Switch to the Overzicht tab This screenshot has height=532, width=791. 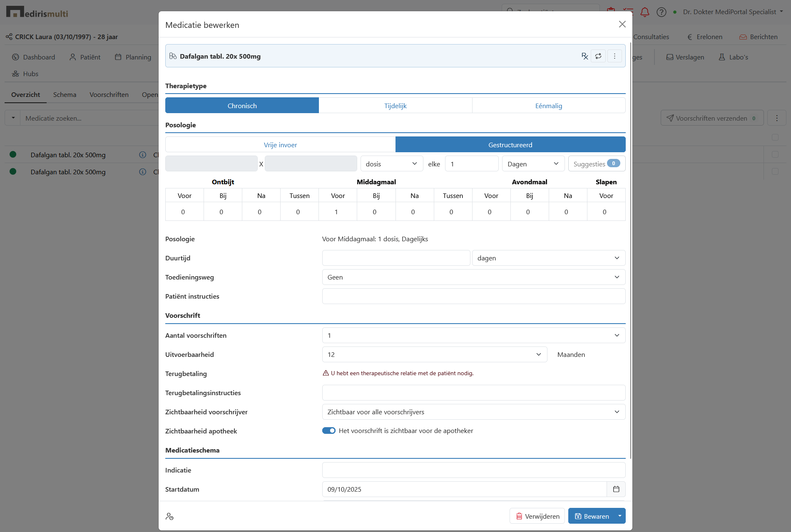pyautogui.click(x=25, y=94)
